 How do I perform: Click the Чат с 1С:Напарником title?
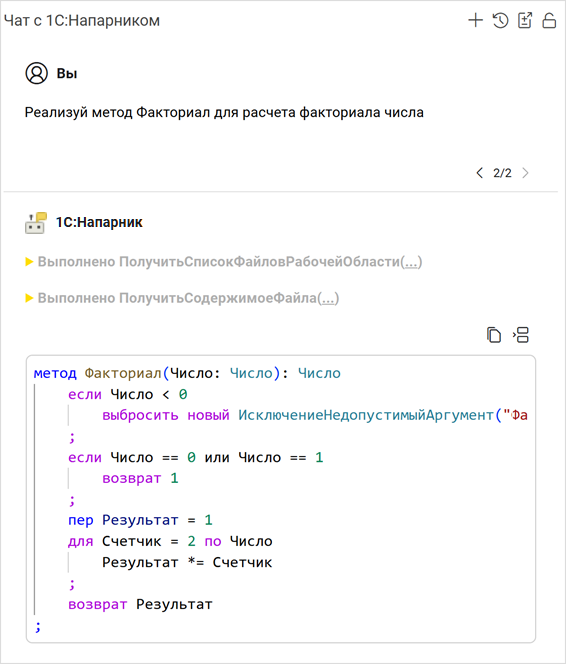coord(82,20)
